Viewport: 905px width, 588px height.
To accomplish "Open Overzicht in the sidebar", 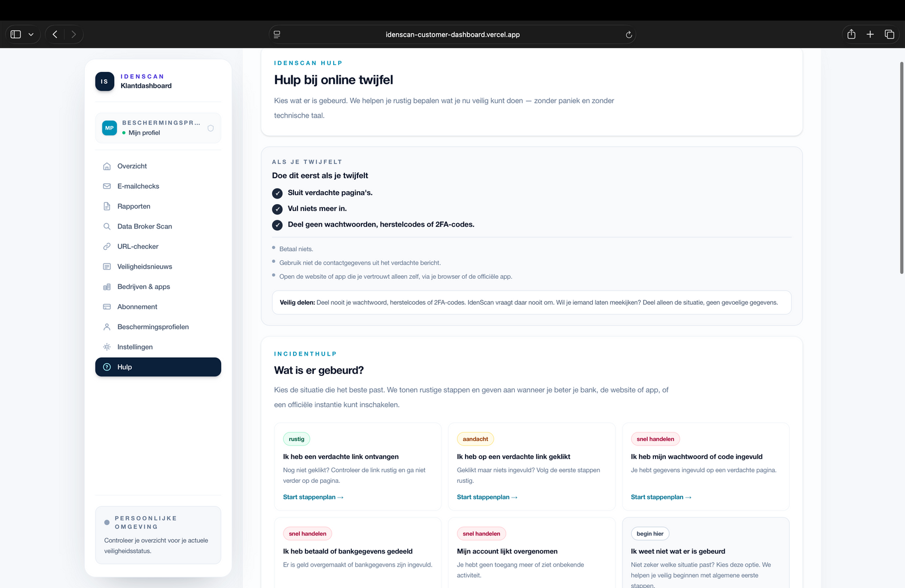I will tap(158, 166).
